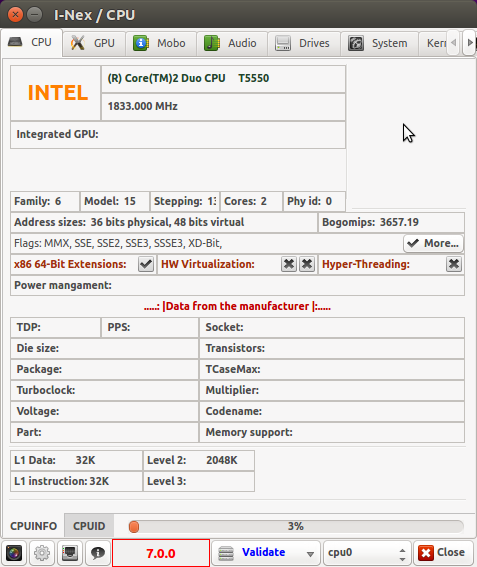Click the More... flags button
Screen dimensions: 477x567
click(x=433, y=243)
